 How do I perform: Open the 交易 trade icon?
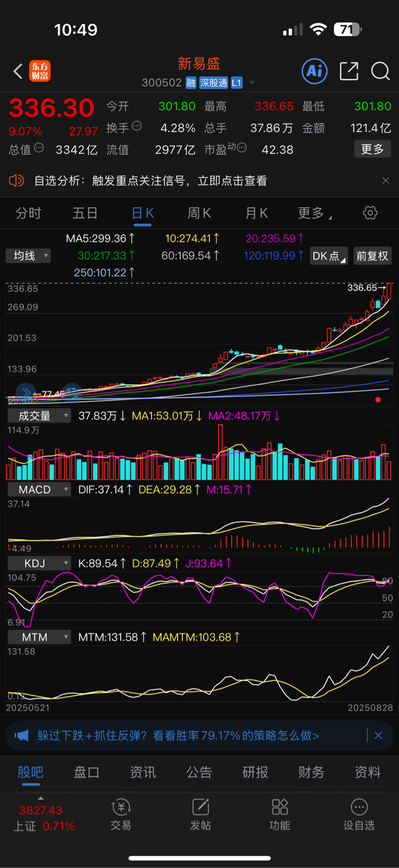pos(121,814)
